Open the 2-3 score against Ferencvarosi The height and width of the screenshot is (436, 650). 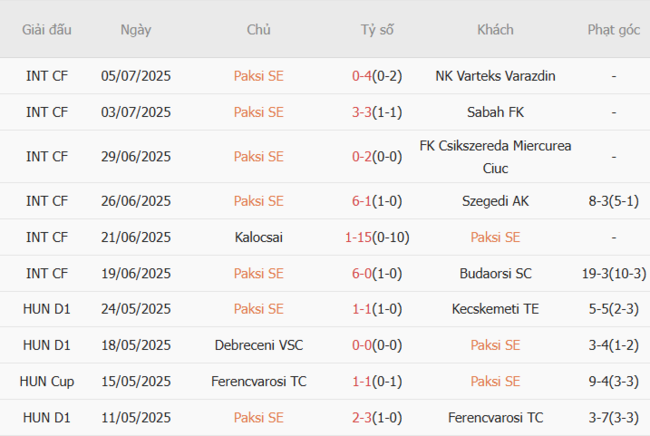tap(362, 417)
